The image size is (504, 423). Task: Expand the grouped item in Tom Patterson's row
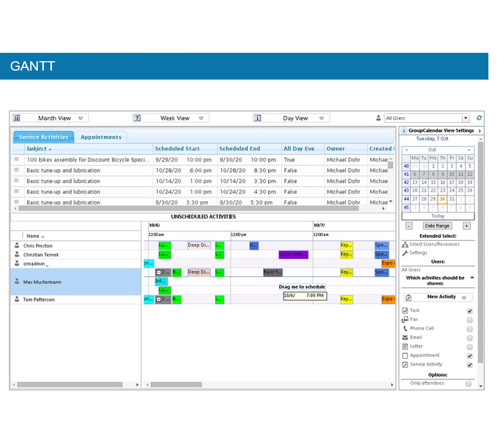(x=159, y=299)
